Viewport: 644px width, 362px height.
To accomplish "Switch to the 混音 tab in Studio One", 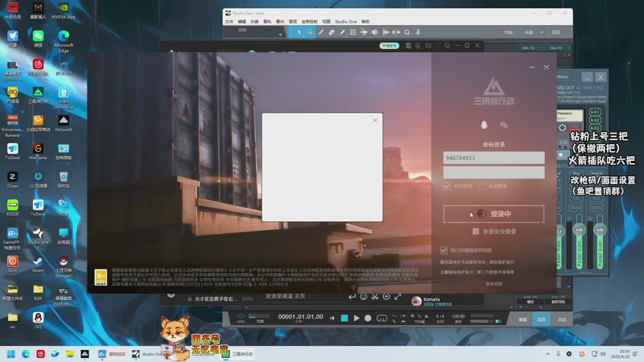I will (541, 319).
